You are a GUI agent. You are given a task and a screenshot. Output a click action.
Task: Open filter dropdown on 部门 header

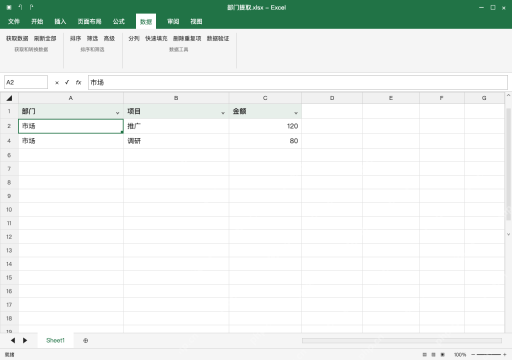point(117,113)
